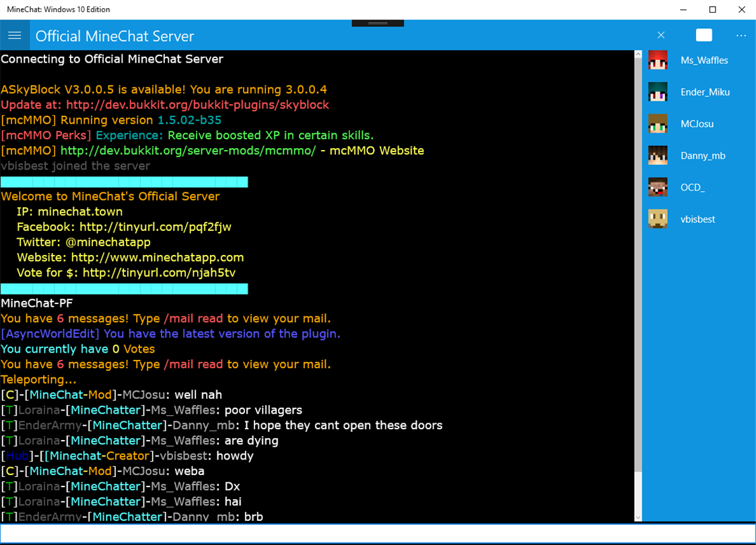Click the Ender_Miku player name

tap(705, 92)
